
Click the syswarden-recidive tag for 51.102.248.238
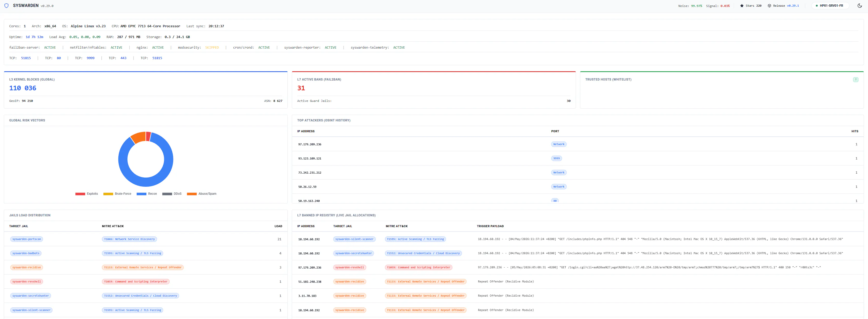349,282
